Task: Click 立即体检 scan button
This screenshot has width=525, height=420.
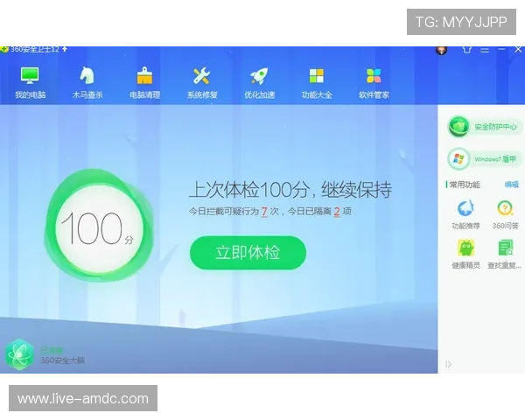Action: point(248,253)
